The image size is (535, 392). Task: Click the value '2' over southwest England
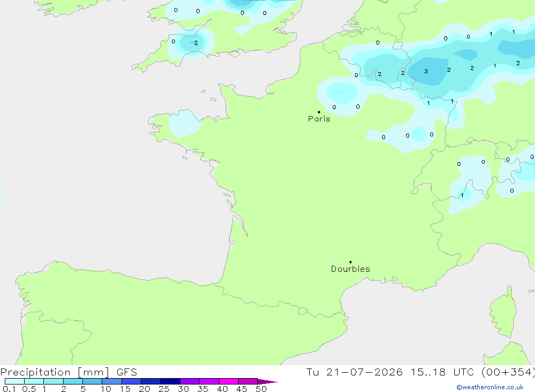pyautogui.click(x=196, y=43)
